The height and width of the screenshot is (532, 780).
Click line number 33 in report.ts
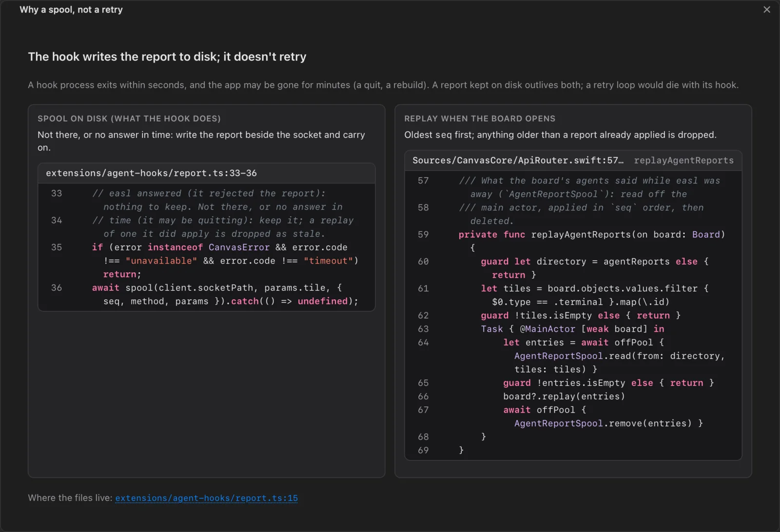(57, 193)
